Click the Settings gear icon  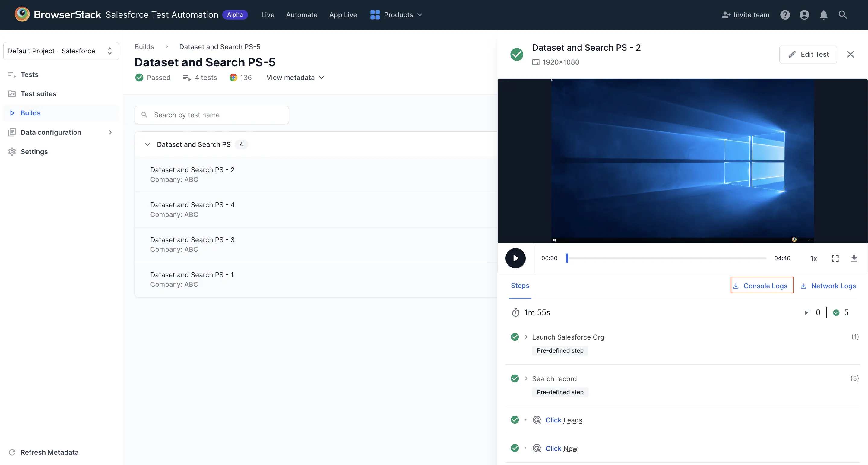click(12, 152)
